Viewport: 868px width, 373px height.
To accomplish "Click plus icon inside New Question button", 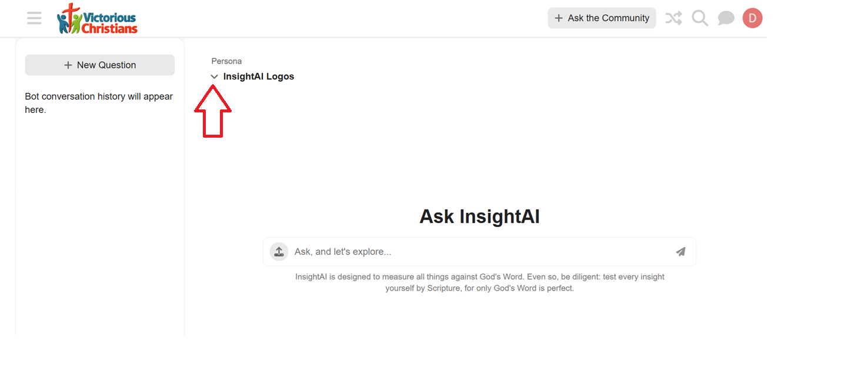I will [x=68, y=65].
